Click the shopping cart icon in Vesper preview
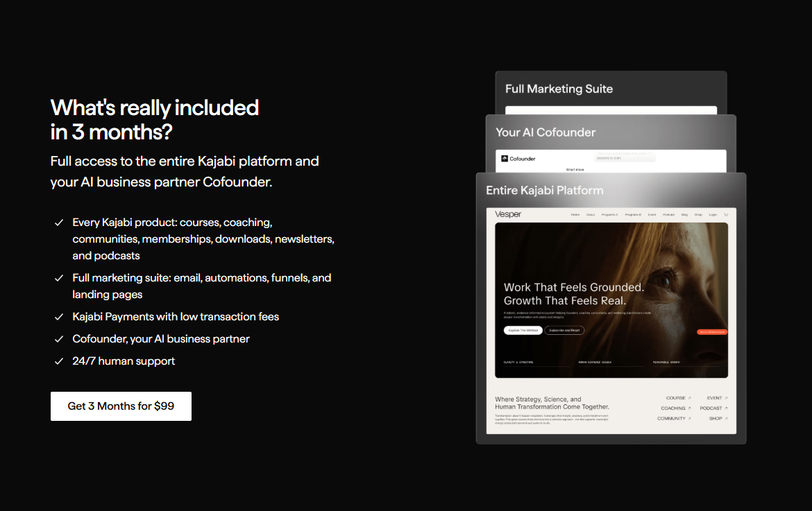 tap(726, 215)
